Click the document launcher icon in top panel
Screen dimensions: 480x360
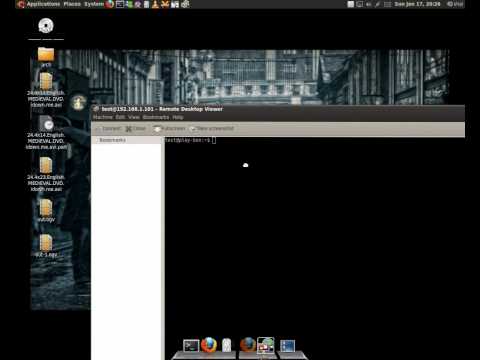pos(146,4)
